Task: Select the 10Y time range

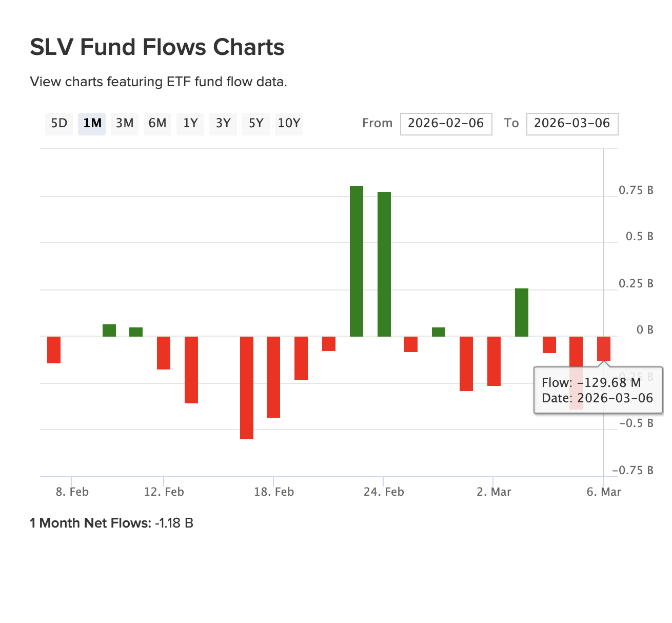Action: click(289, 123)
